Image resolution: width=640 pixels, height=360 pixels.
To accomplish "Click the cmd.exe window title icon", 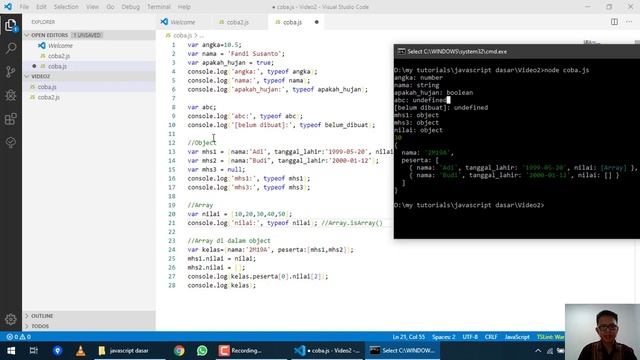I will [401, 51].
